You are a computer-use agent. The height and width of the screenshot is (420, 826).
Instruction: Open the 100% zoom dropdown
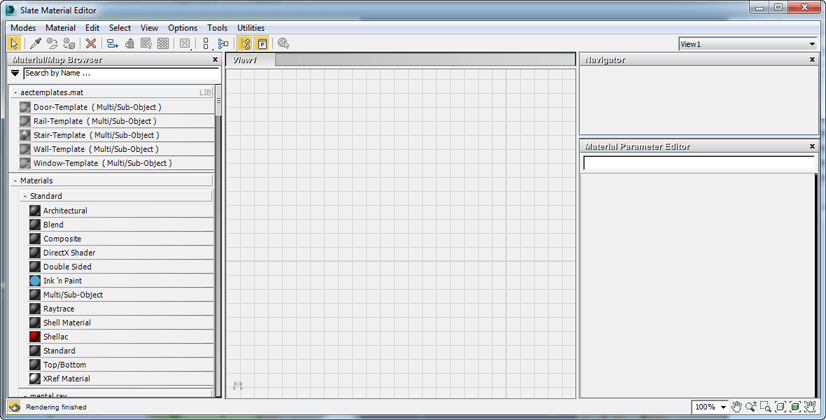(723, 407)
